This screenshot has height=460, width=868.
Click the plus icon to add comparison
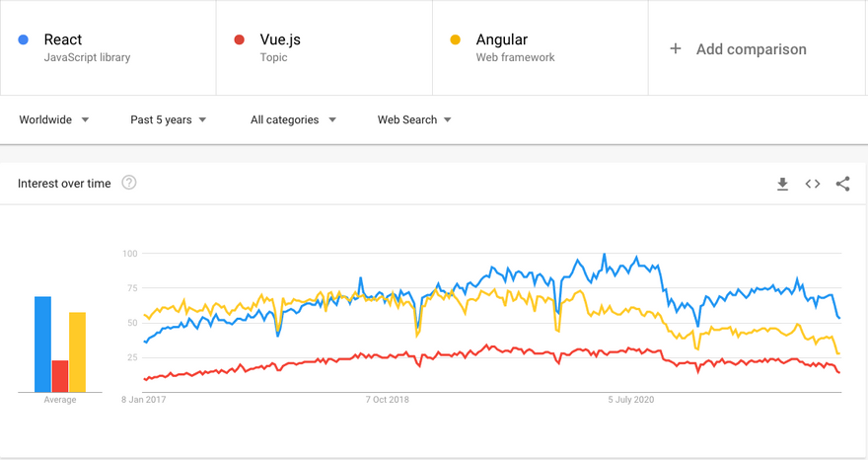(x=676, y=49)
